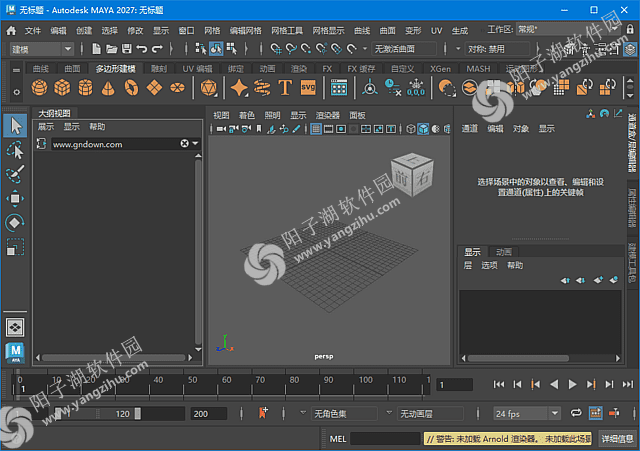
Task: Toggle select by object type mode
Action: [x=216, y=49]
